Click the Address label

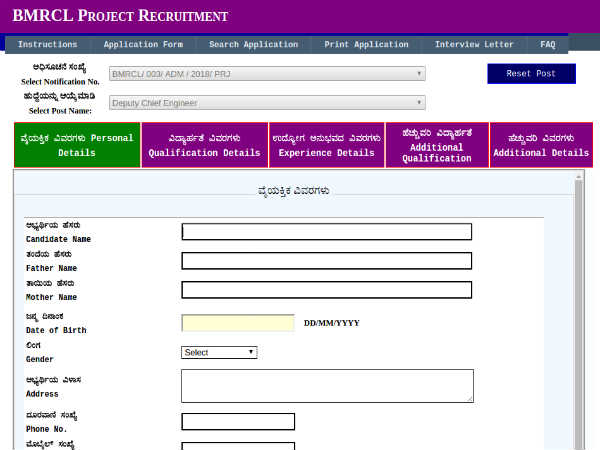tap(42, 394)
